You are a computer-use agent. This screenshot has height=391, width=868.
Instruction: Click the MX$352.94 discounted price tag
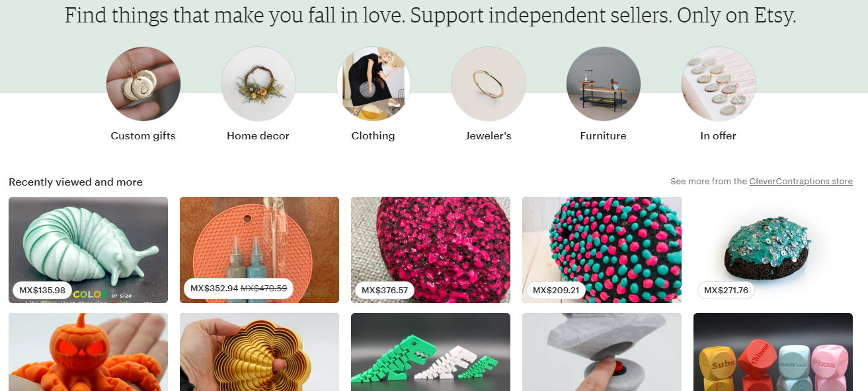[210, 289]
